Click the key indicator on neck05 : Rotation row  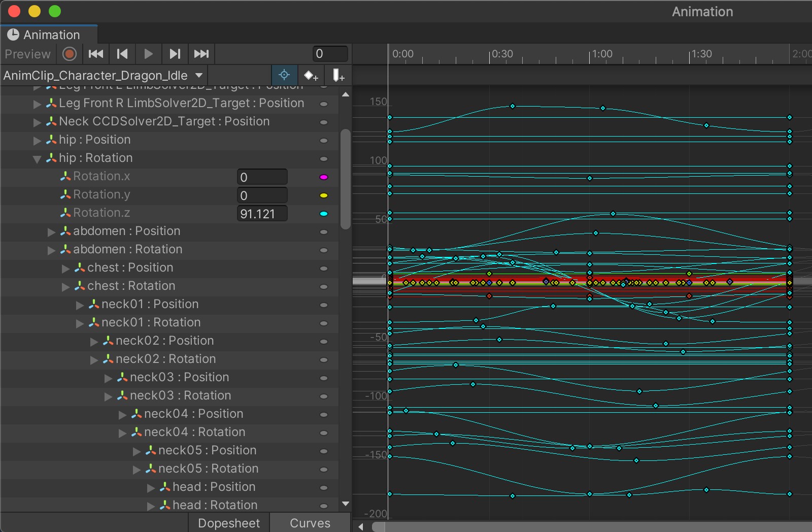tap(324, 470)
